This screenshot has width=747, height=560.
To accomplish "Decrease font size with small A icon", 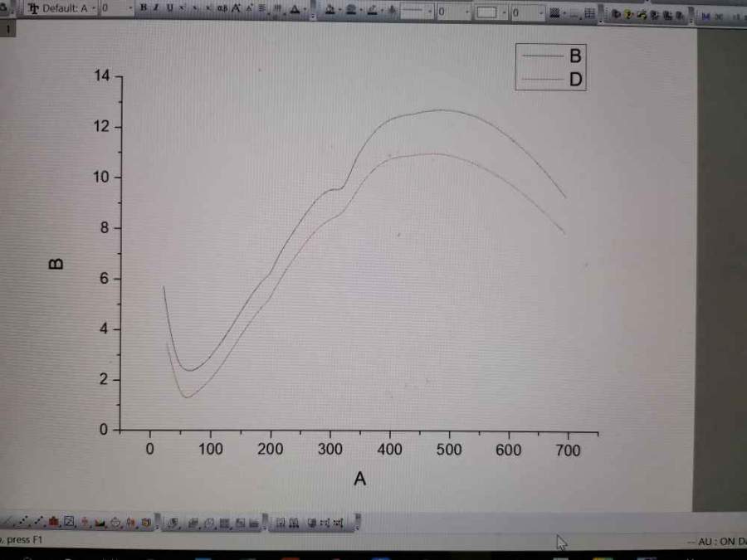I will [x=249, y=8].
